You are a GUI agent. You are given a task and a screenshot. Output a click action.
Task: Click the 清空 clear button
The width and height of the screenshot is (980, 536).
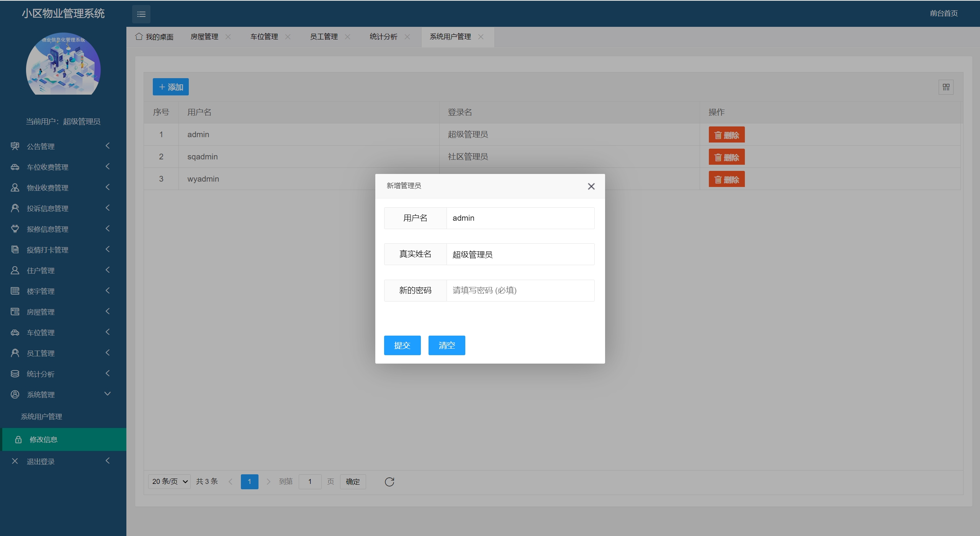click(x=447, y=345)
